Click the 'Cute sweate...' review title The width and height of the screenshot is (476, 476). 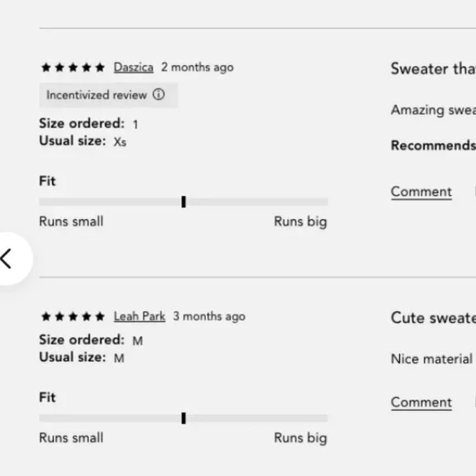(x=433, y=318)
